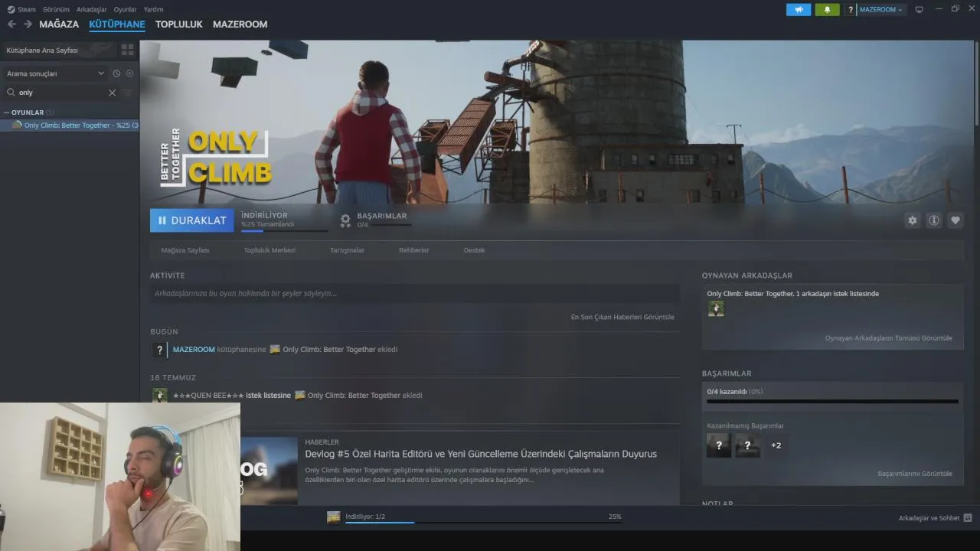This screenshot has height=551, width=980.
Task: Click Kütüphane Ana Sayfası button
Action: coord(58,50)
